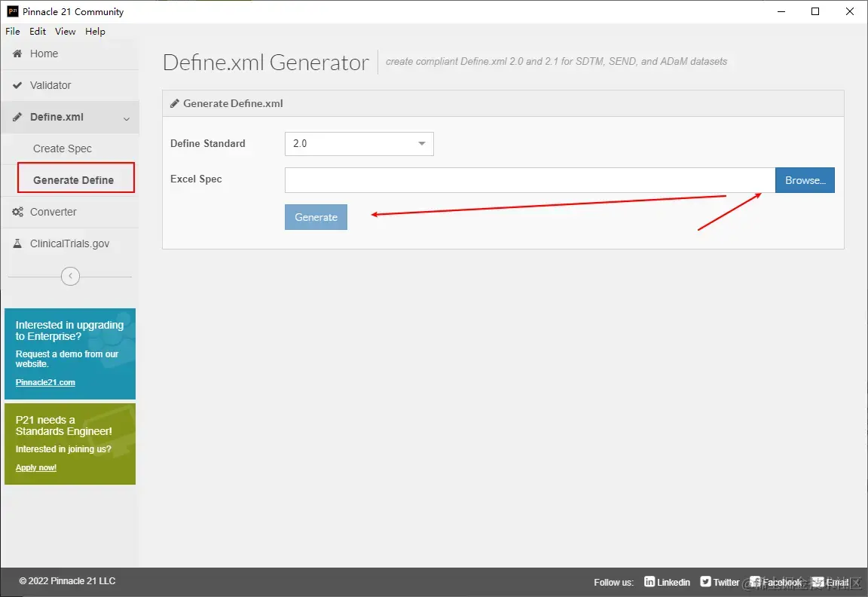The height and width of the screenshot is (597, 868).
Task: Click the Excel Spec file path field
Action: tap(530, 180)
